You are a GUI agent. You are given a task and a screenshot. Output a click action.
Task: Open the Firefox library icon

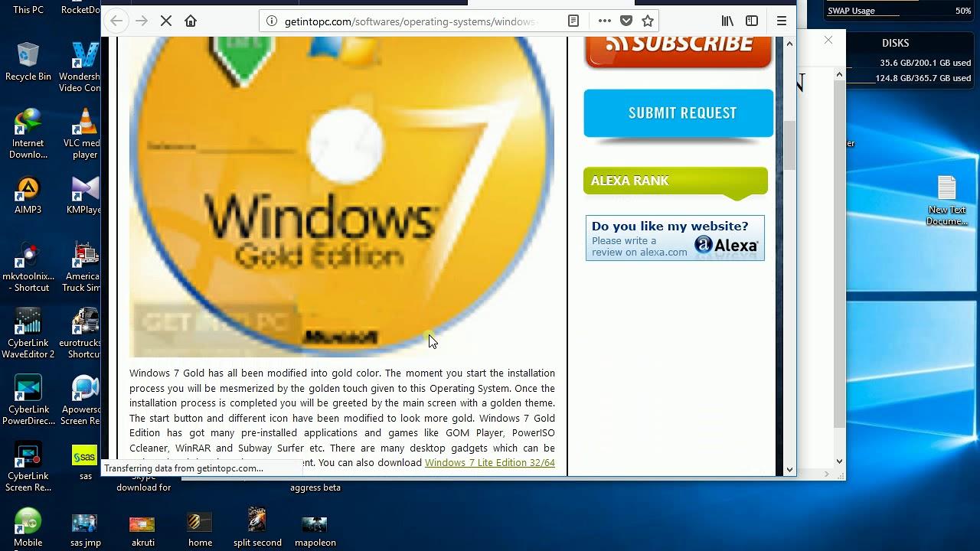coord(727,21)
